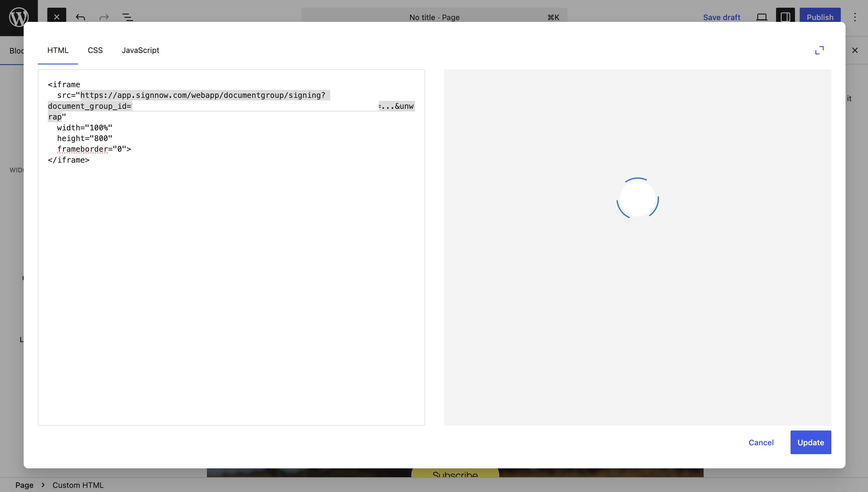Image resolution: width=868 pixels, height=492 pixels.
Task: Click inside the HTML code editor
Action: click(x=231, y=247)
